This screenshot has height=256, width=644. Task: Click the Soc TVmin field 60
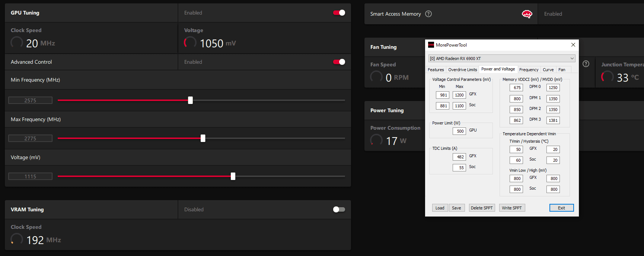click(516, 160)
